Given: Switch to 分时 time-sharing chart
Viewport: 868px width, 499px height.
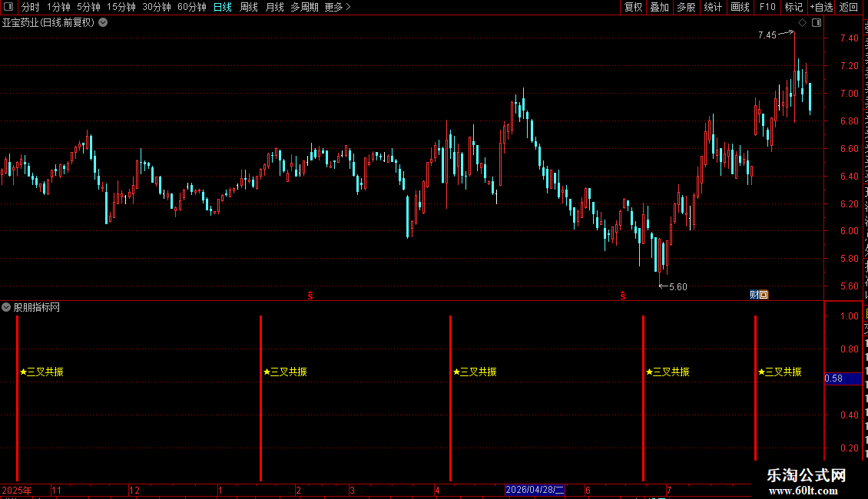Looking at the screenshot, I should (31, 7).
